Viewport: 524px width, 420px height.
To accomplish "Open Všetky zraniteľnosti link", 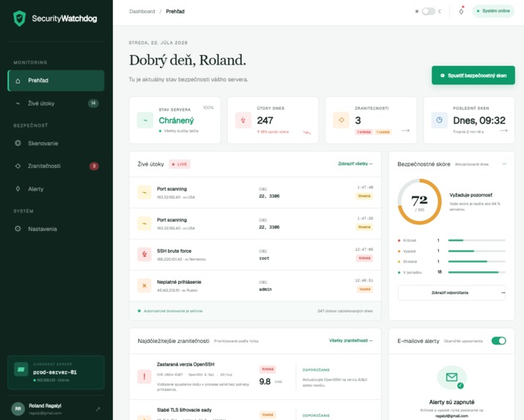I will [351, 341].
